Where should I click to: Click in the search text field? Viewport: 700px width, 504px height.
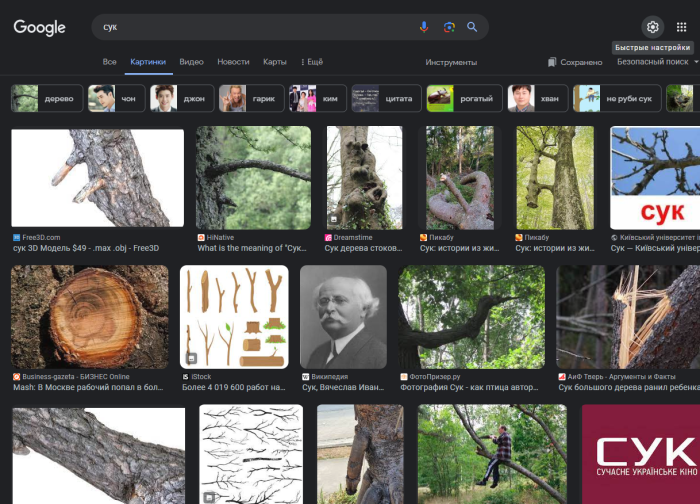point(250,27)
